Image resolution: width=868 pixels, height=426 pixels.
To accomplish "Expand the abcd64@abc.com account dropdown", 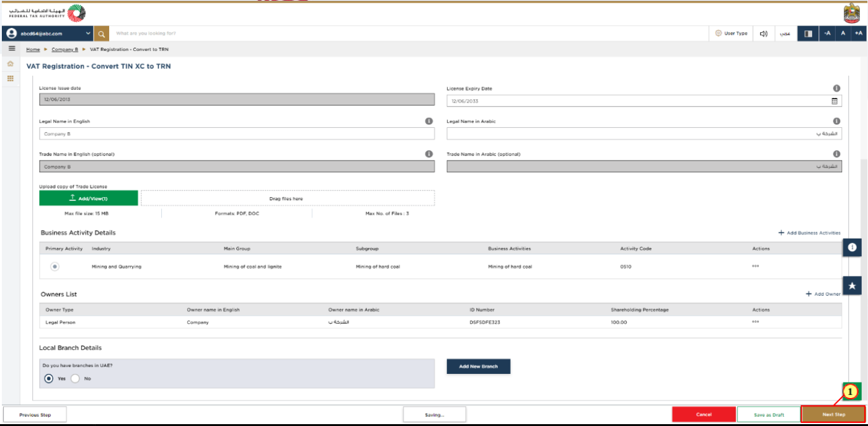I will [x=88, y=33].
